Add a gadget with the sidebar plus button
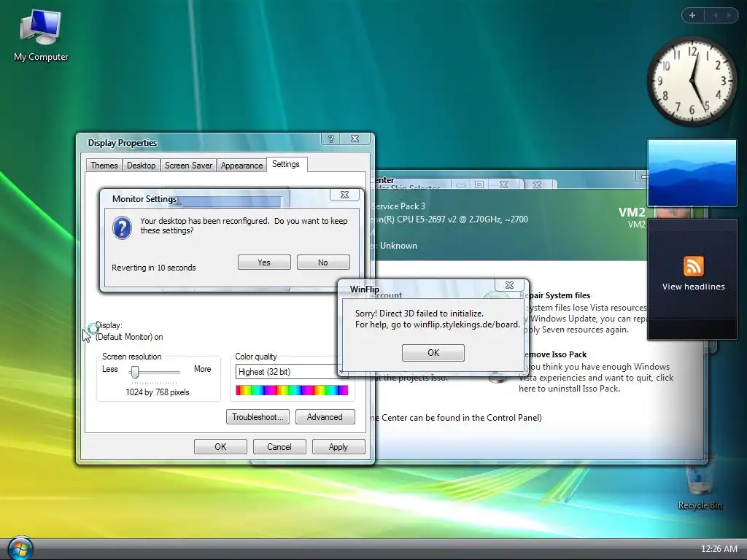The width and height of the screenshot is (747, 560). 692,15
